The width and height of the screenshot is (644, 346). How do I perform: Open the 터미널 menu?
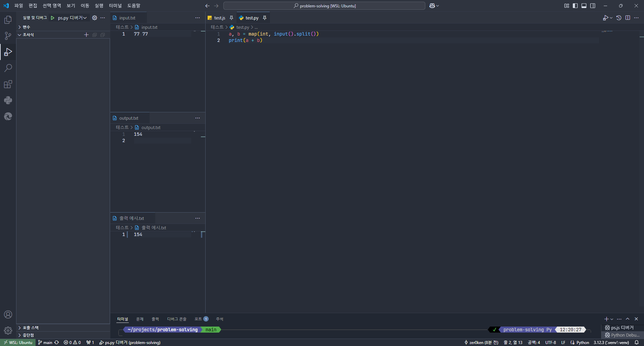click(115, 6)
